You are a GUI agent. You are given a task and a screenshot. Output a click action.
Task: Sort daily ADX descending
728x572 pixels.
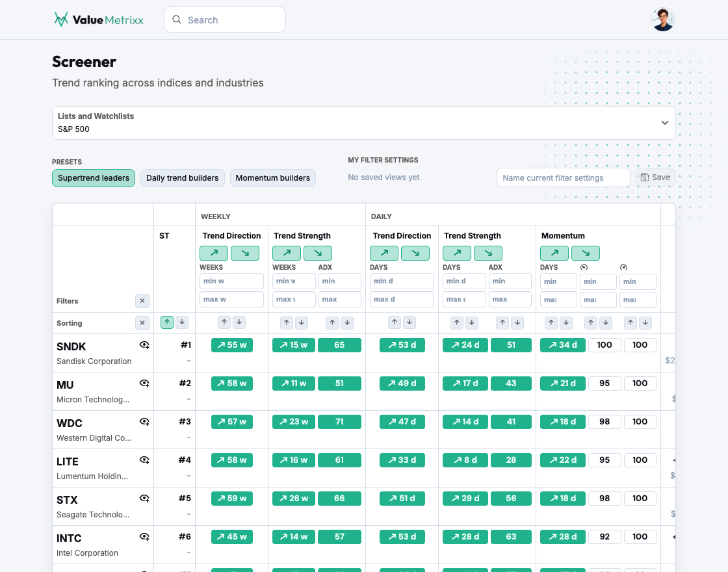point(517,322)
